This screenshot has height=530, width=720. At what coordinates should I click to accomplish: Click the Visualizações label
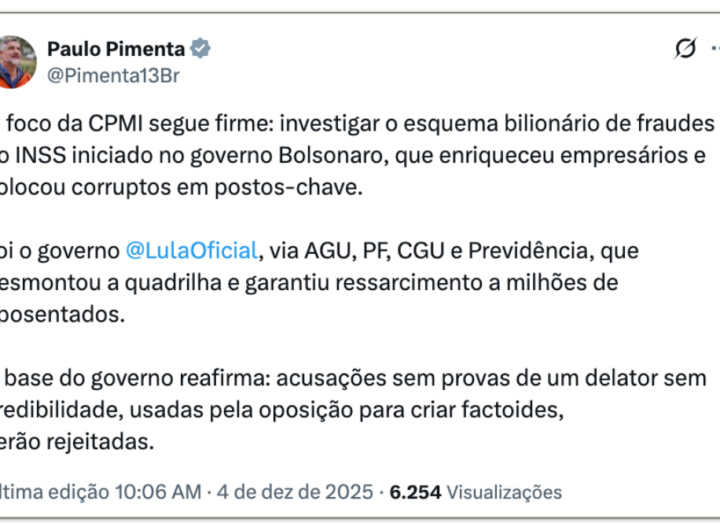[504, 492]
